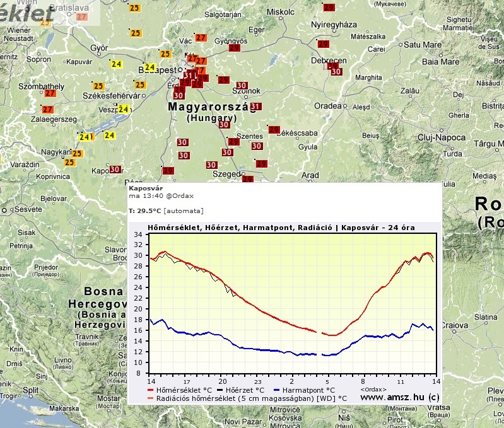Click the 27° marker at Szombathely

coord(49,93)
